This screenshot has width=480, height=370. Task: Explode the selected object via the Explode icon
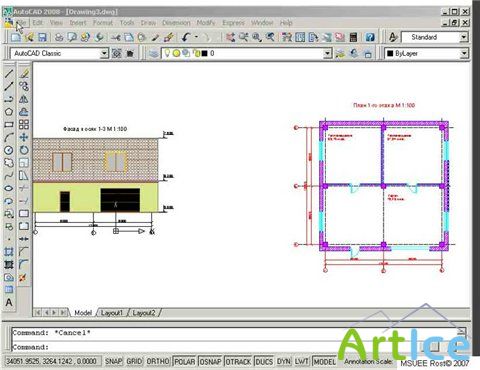24,277
